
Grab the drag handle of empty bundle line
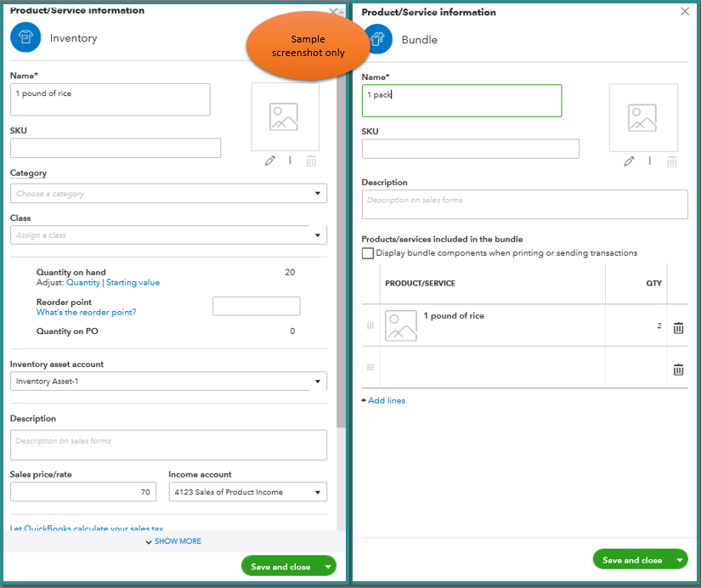coord(370,367)
